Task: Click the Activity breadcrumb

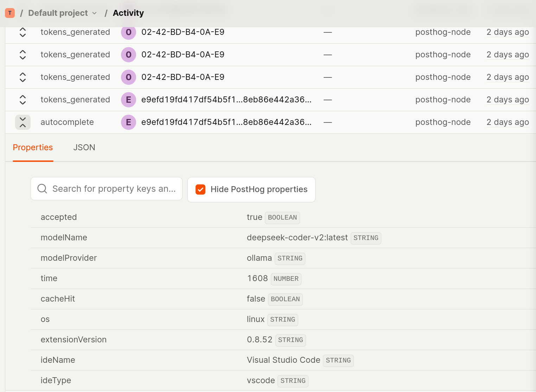Action: [128, 13]
